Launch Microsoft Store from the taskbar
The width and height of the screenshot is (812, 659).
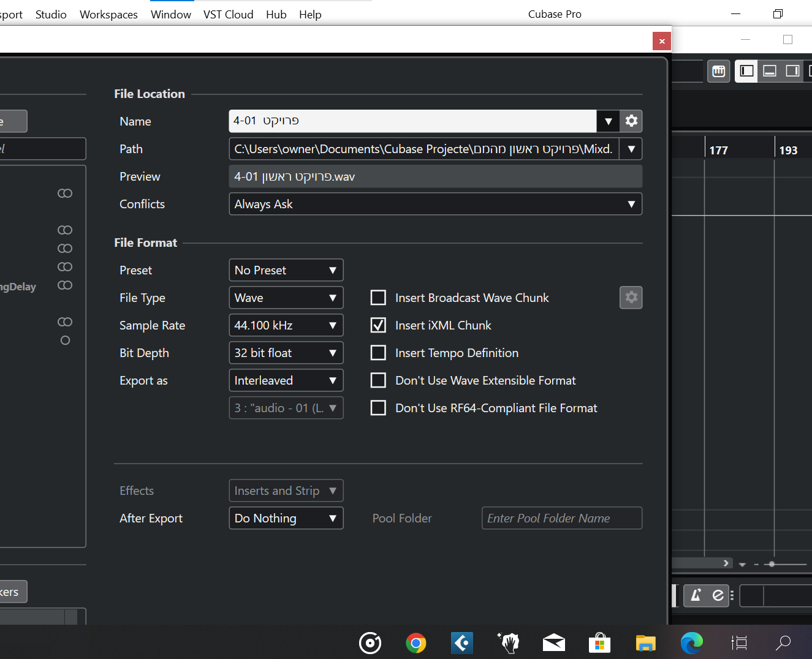click(x=600, y=643)
